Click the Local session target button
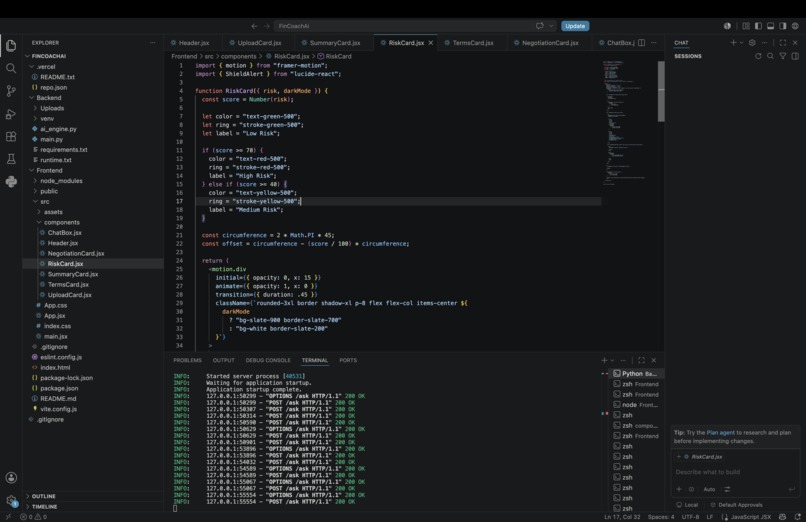Screen dimensions: 806x522 pos(687,505)
